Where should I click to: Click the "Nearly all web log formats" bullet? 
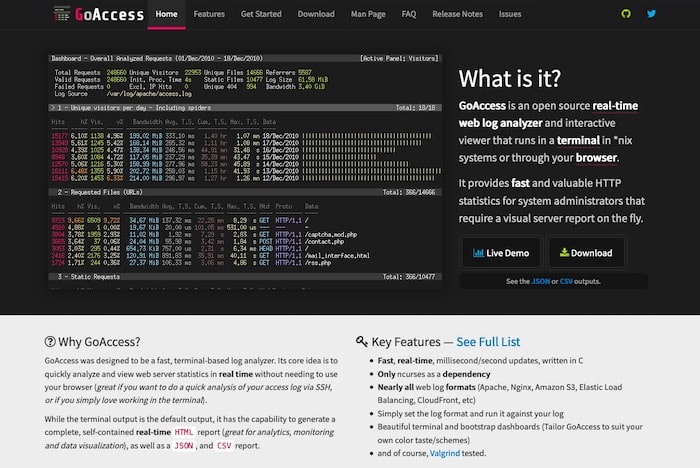click(x=500, y=394)
